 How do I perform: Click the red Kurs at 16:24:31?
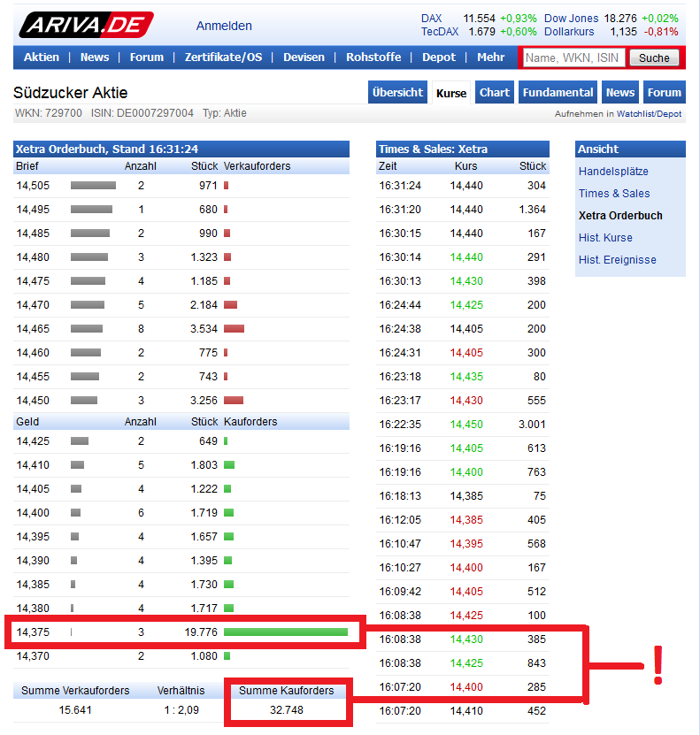(466, 353)
